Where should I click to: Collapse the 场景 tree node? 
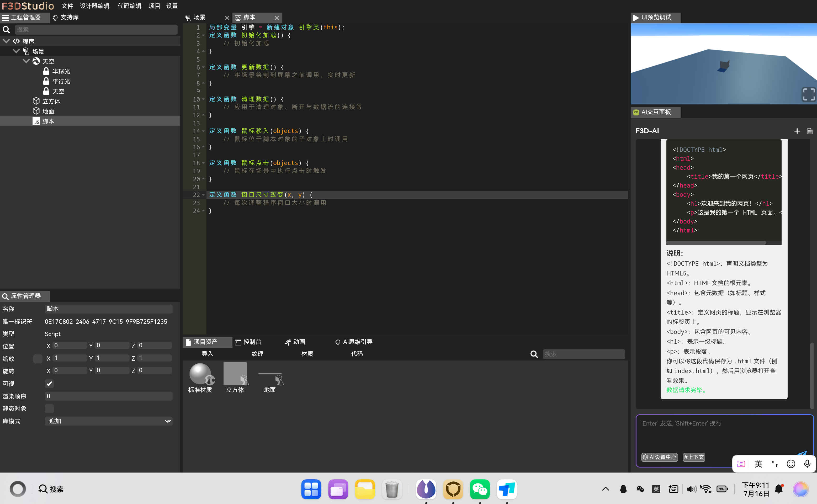tap(16, 51)
